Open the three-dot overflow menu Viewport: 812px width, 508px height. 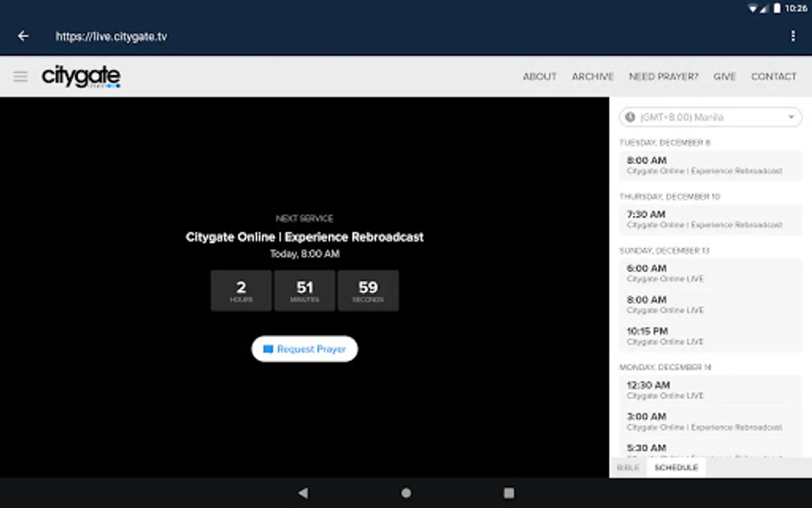(x=793, y=36)
